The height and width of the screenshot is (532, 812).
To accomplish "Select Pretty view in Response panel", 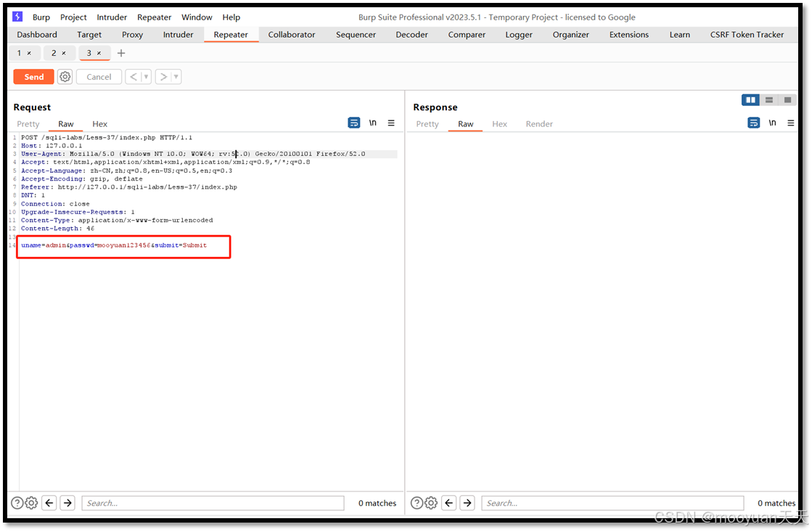I will coord(427,124).
